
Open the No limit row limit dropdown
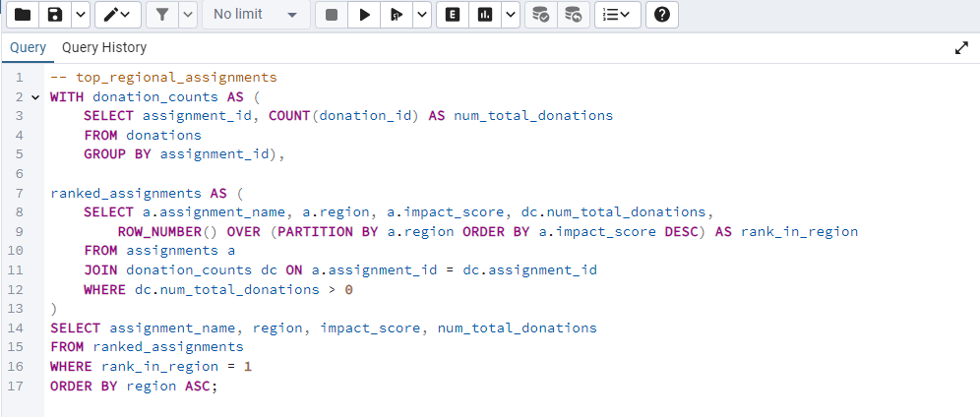click(256, 15)
